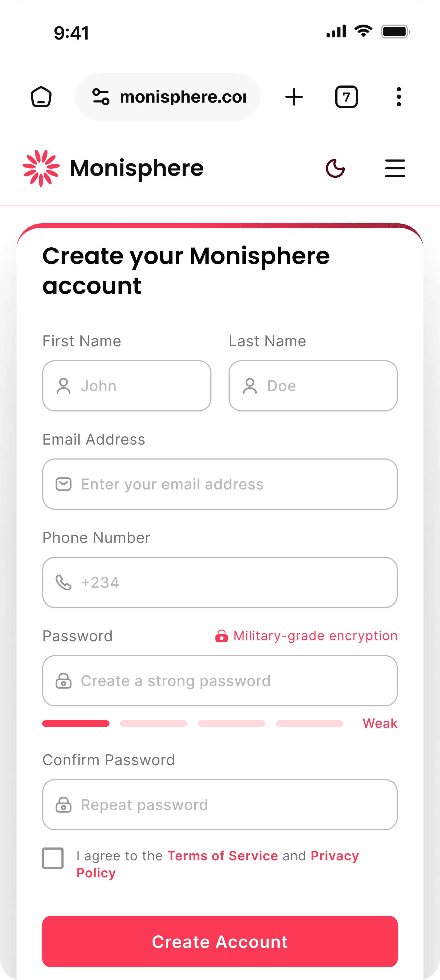Click the phone icon in phone number field
The width and height of the screenshot is (440, 980).
[64, 582]
